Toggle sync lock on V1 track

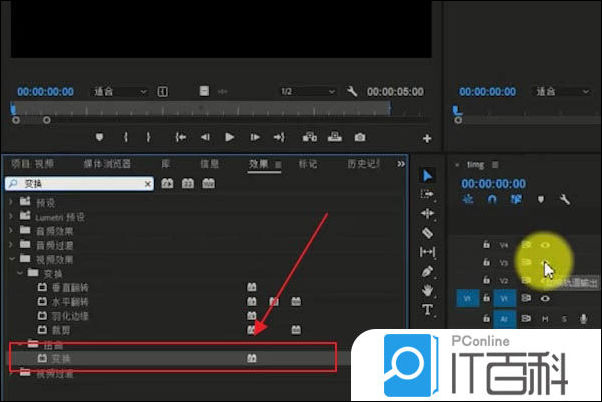coord(526,298)
